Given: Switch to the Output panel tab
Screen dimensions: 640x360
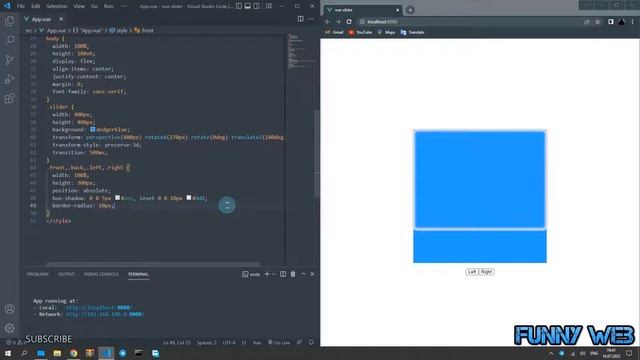Looking at the screenshot, I should pyautogui.click(x=66, y=274).
